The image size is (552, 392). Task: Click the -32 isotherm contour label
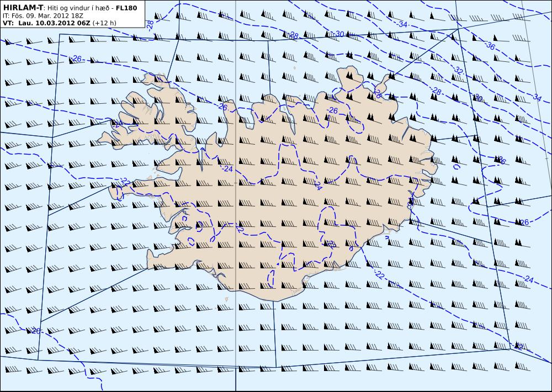tap(458, 70)
